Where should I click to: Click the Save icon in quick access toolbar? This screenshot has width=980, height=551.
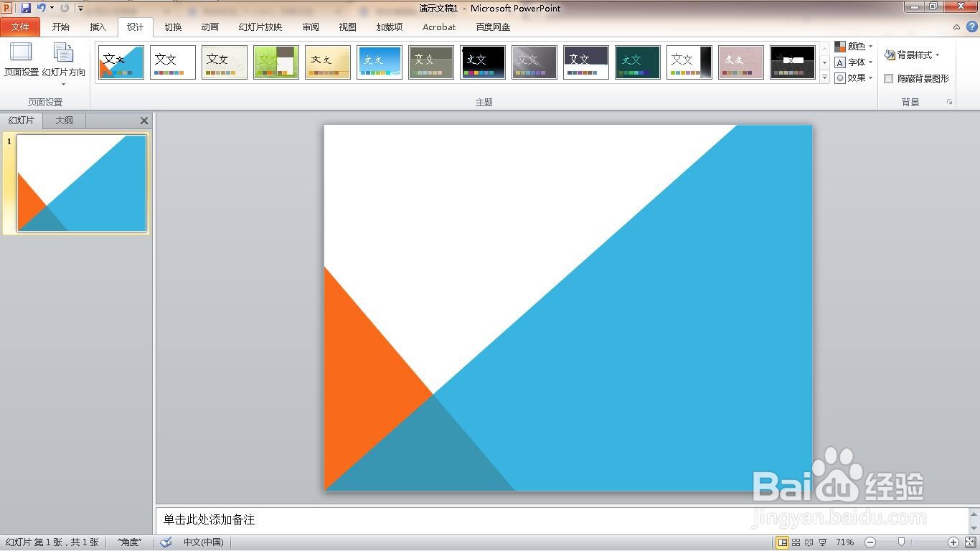26,8
